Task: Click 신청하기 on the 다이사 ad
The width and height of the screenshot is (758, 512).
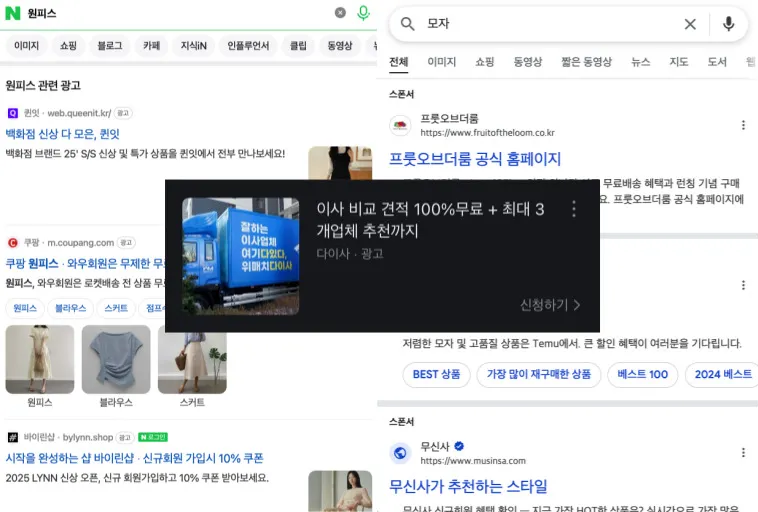Action: click(550, 305)
